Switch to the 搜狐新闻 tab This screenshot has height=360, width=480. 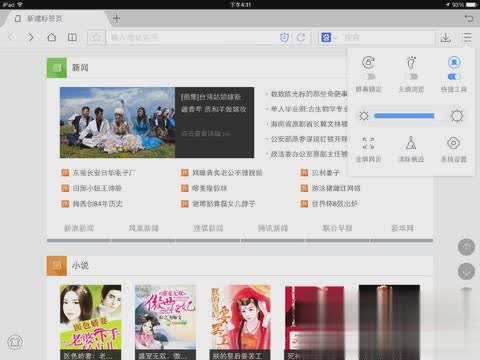point(208,228)
